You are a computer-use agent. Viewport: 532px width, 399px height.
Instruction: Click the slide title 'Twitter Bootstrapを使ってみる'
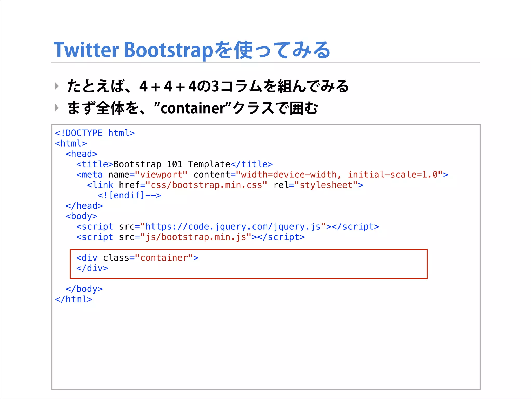192,50
